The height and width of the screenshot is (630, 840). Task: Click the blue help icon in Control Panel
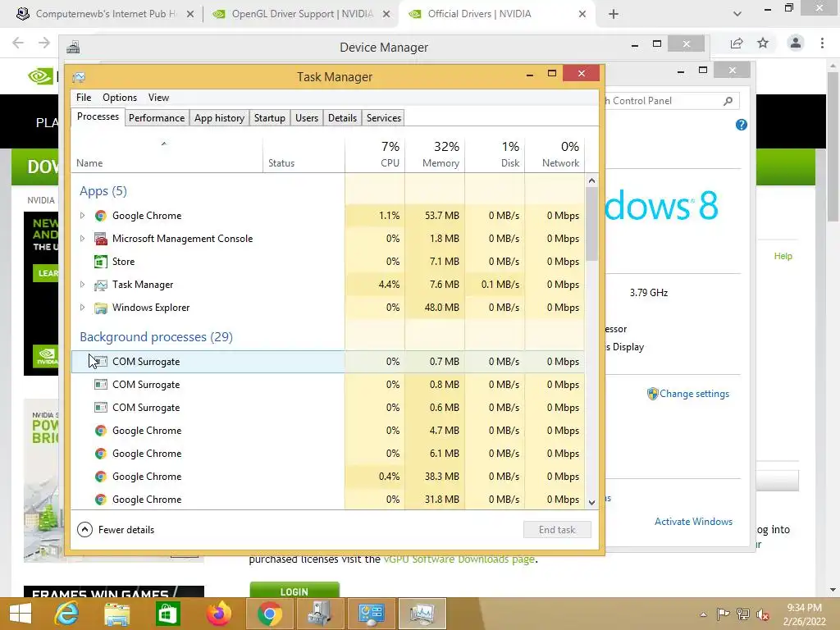(742, 125)
